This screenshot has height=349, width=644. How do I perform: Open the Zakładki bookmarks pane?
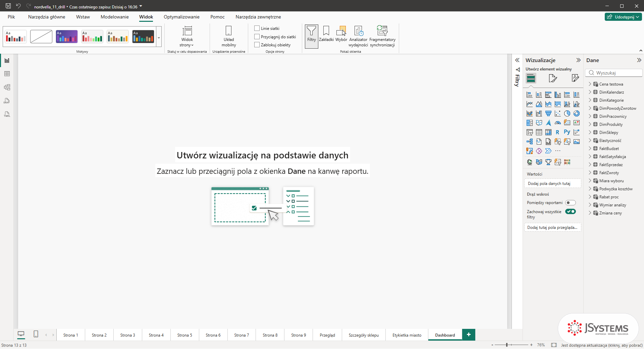coord(326,34)
